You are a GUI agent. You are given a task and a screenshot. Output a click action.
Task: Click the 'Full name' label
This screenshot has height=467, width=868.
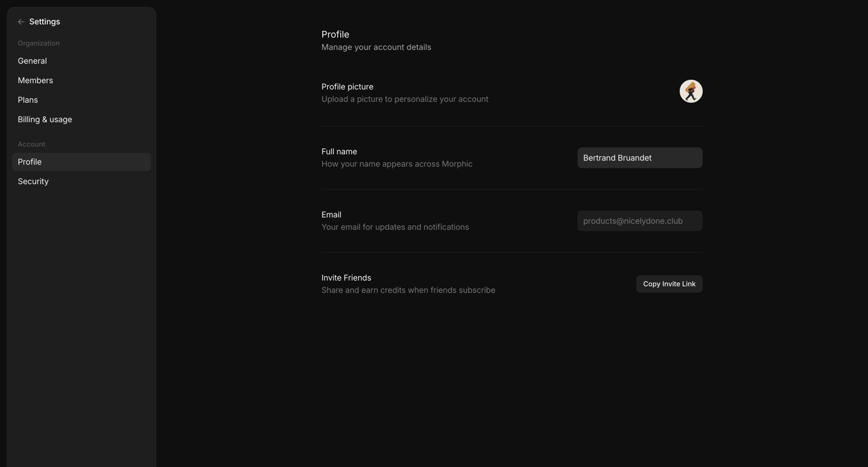[339, 151]
